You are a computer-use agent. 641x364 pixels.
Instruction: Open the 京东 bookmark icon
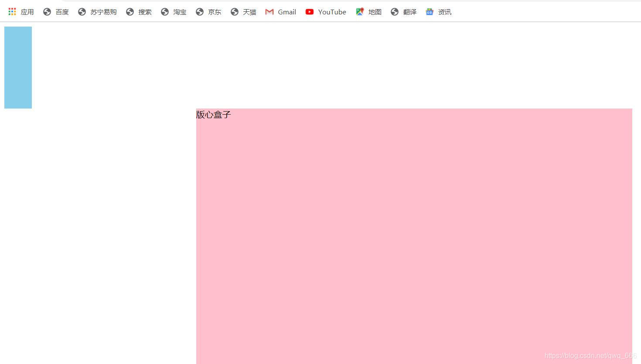tap(199, 12)
